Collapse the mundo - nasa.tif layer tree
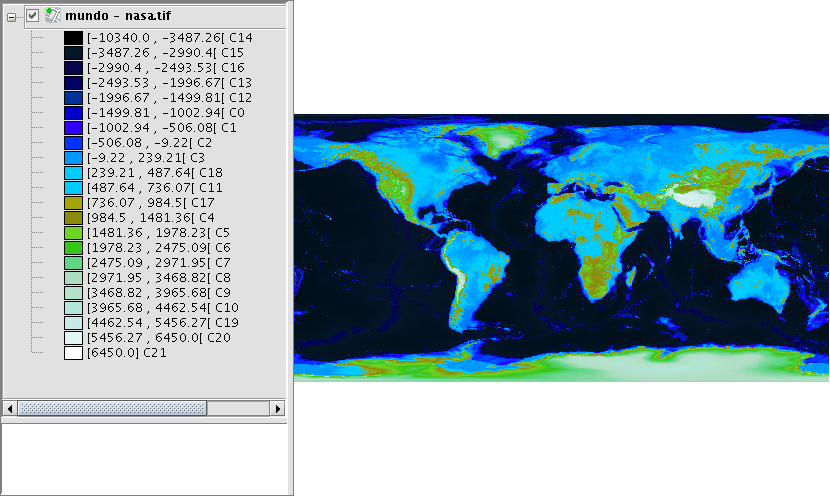Image resolution: width=830 pixels, height=496 pixels. (x=11, y=17)
